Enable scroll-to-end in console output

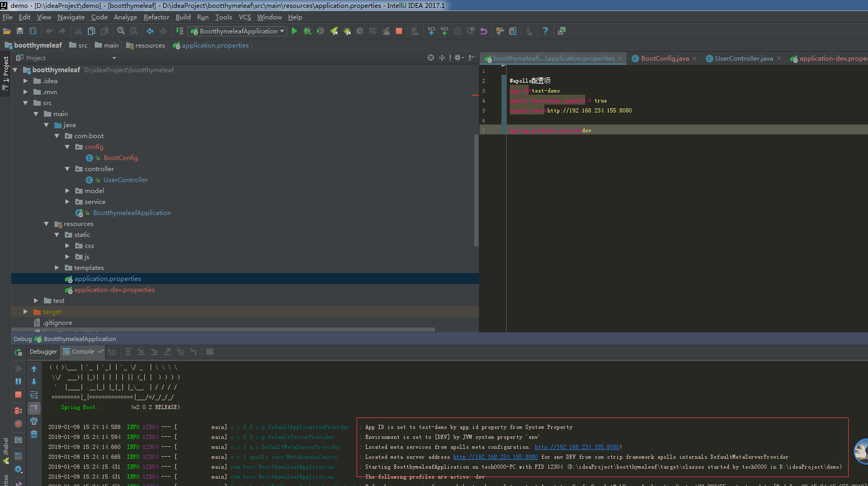(34, 409)
